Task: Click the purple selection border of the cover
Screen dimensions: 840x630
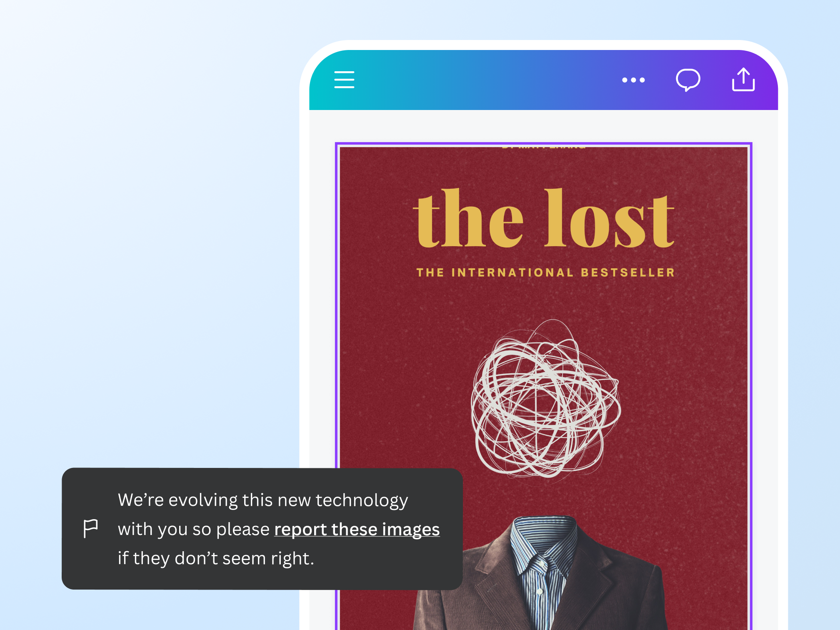Action: point(544,144)
